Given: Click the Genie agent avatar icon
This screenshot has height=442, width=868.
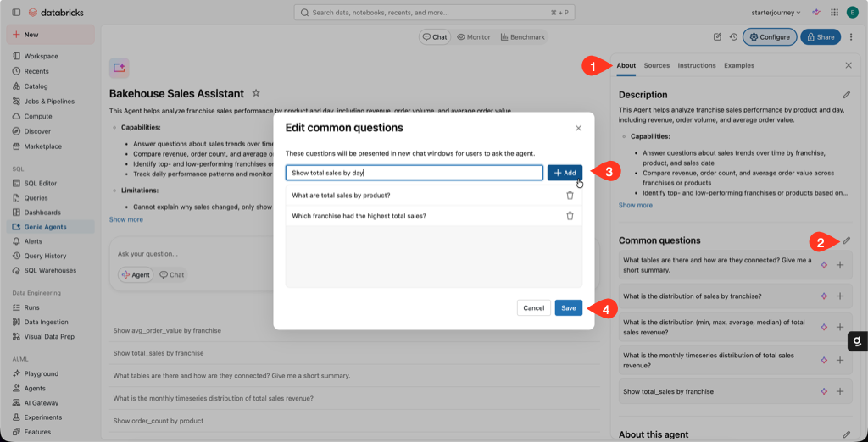Looking at the screenshot, I should coord(119,68).
